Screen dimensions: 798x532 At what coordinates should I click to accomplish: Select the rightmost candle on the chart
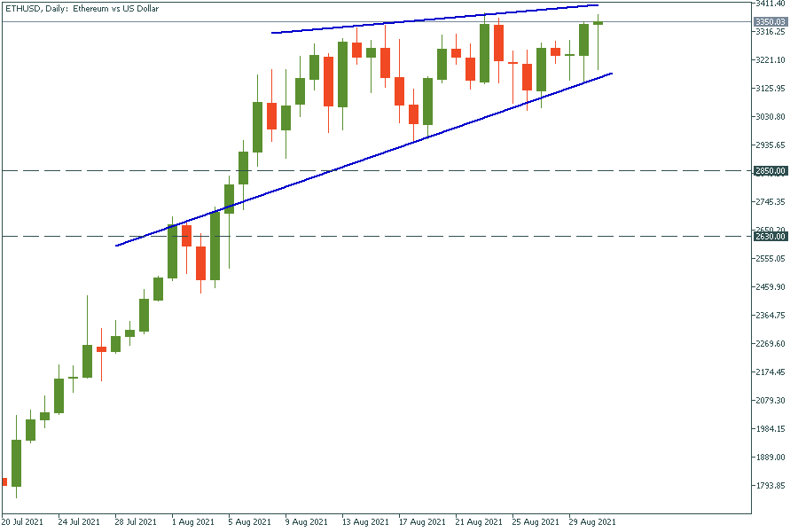598,23
